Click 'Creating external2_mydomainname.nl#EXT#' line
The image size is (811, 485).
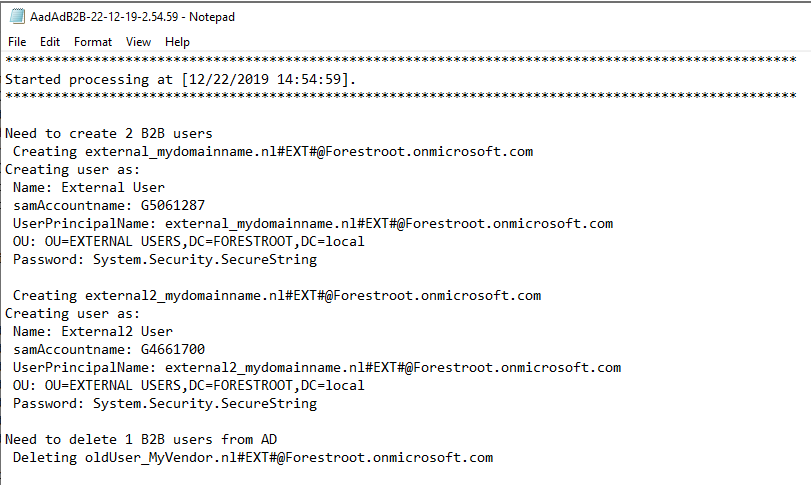tap(277, 296)
